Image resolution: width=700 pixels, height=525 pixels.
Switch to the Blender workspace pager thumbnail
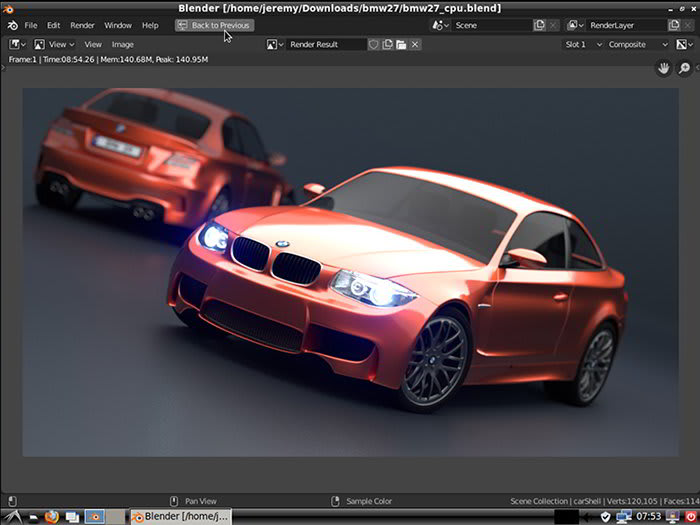click(x=95, y=517)
